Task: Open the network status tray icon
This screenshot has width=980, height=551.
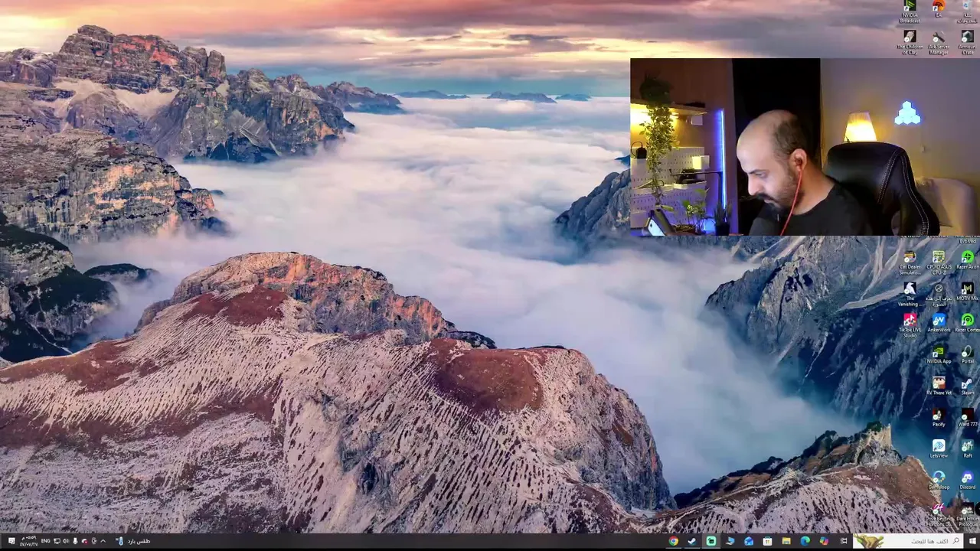Action: (57, 541)
